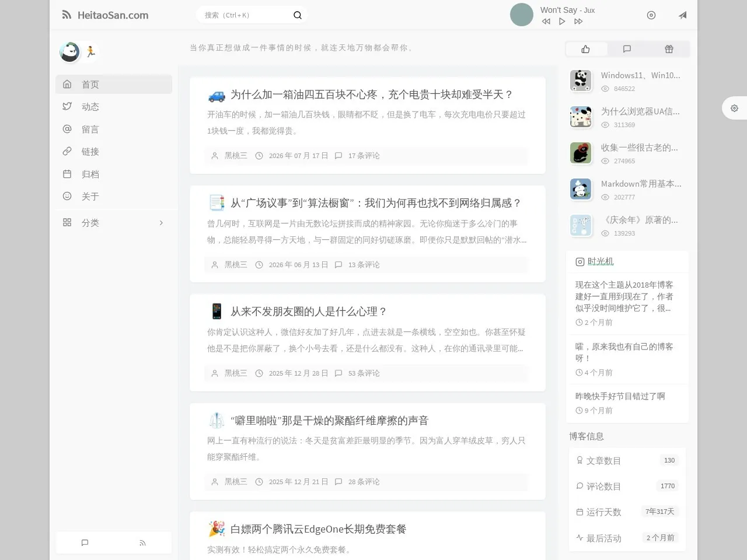Open 动态 in the sidebar
The image size is (747, 560).
[x=114, y=106]
